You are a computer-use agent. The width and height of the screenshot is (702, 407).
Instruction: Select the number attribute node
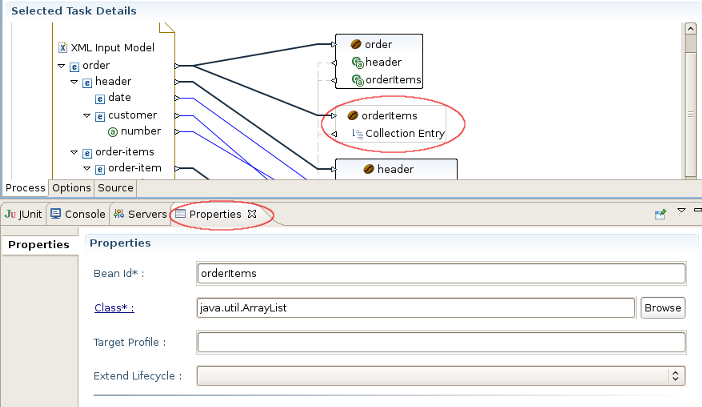[141, 131]
